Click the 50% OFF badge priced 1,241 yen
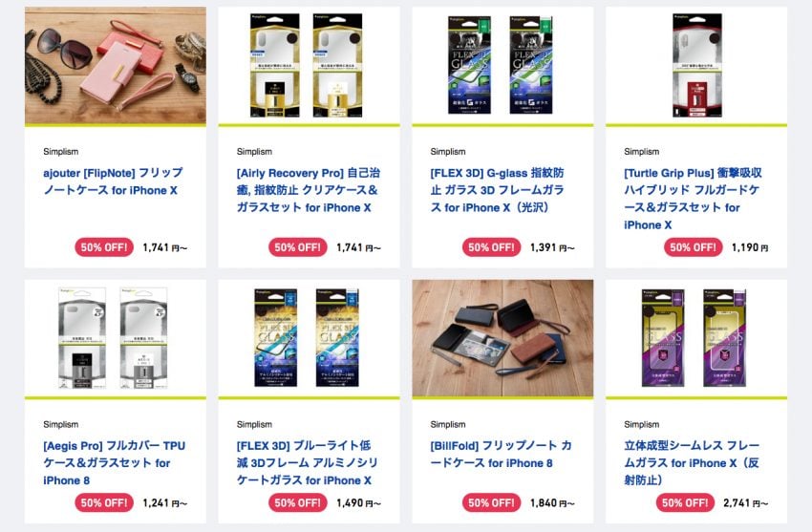Image resolution: width=812 pixels, height=532 pixels. [104, 502]
